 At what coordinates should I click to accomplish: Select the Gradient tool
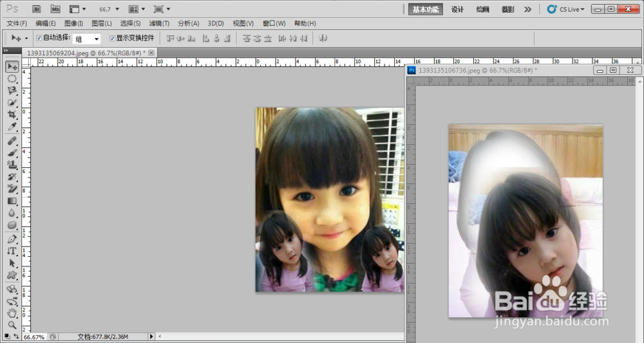click(x=12, y=201)
